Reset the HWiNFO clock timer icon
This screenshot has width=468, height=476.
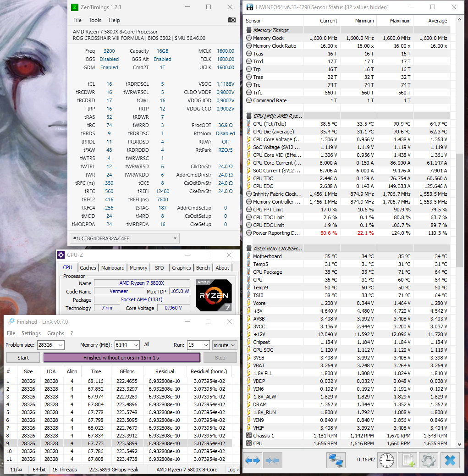point(386,460)
